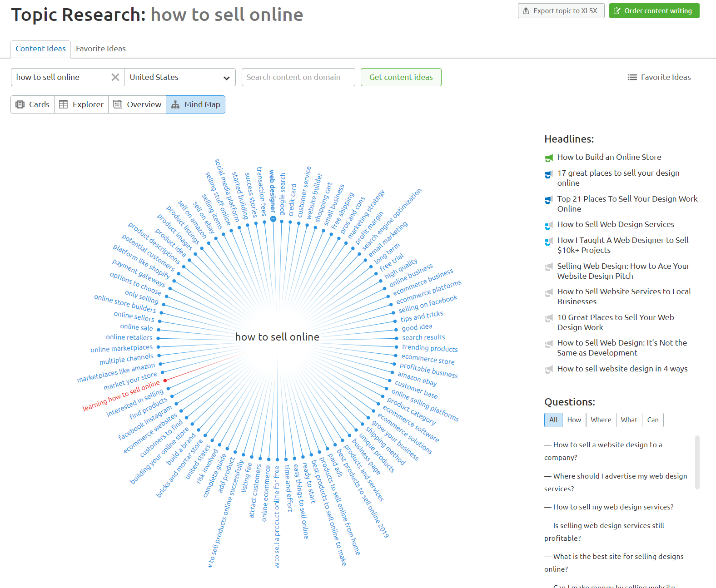Open headline 'How to Build an Online Store'
Screen dimensions: 716x588
coord(609,157)
